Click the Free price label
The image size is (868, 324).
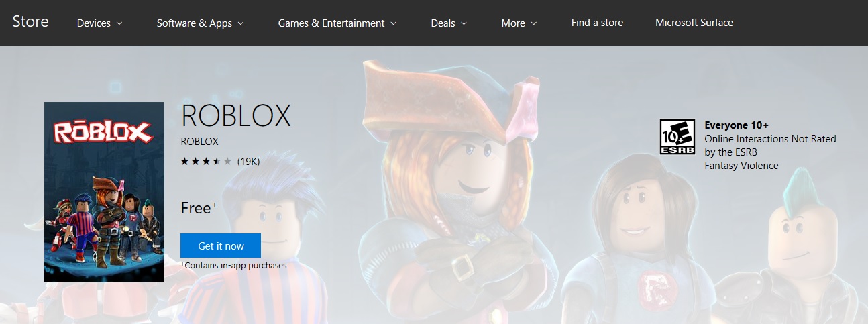pyautogui.click(x=199, y=208)
